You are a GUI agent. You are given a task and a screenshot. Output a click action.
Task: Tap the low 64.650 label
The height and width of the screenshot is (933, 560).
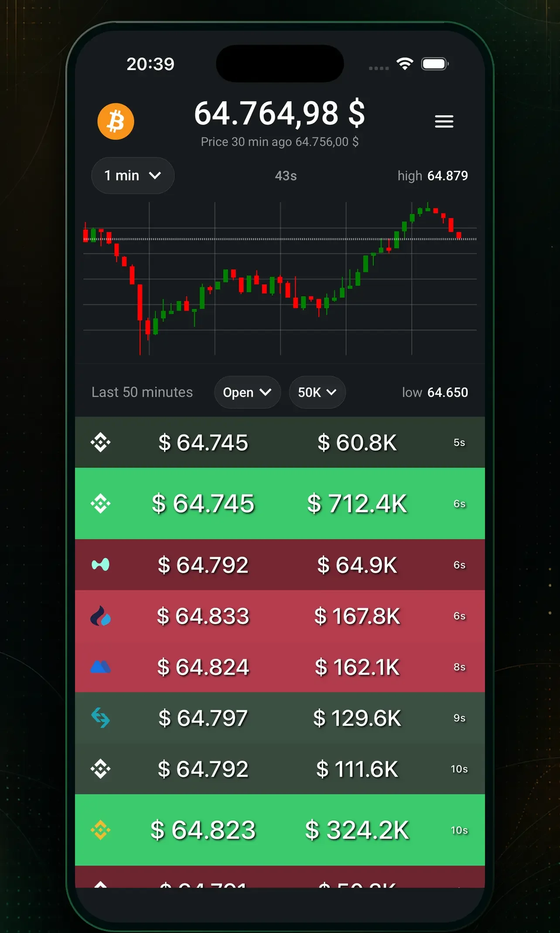click(435, 392)
